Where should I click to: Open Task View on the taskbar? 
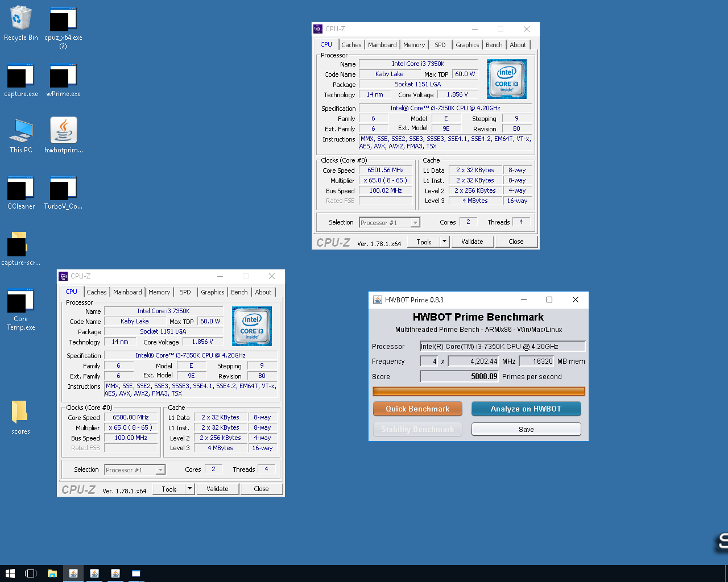point(31,573)
